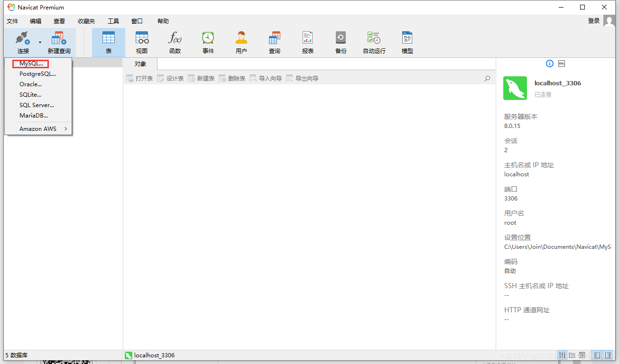
Task: Click 新建表 (New Table) button
Action: pos(201,79)
